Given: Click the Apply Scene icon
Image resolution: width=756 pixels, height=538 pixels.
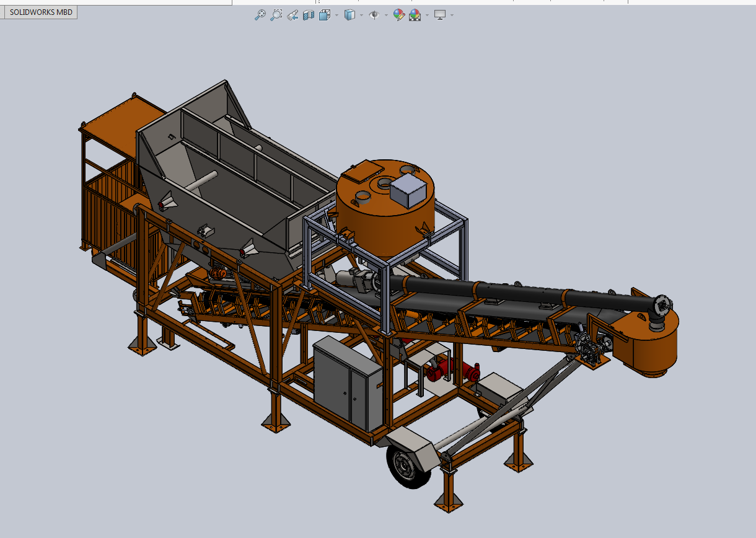Looking at the screenshot, I should 415,15.
